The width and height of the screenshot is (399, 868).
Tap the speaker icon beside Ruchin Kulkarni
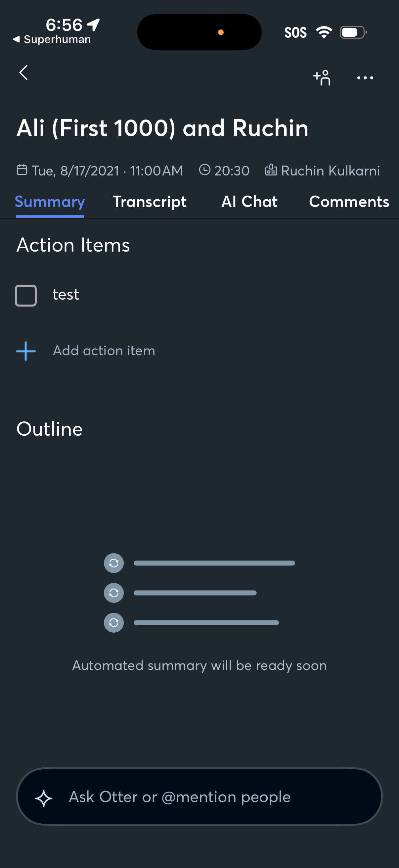coord(271,170)
